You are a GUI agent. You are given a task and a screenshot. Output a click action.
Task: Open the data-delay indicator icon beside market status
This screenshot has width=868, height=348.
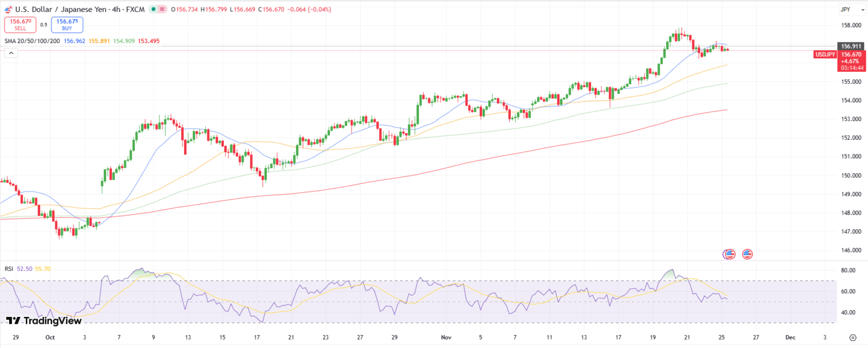(x=162, y=9)
